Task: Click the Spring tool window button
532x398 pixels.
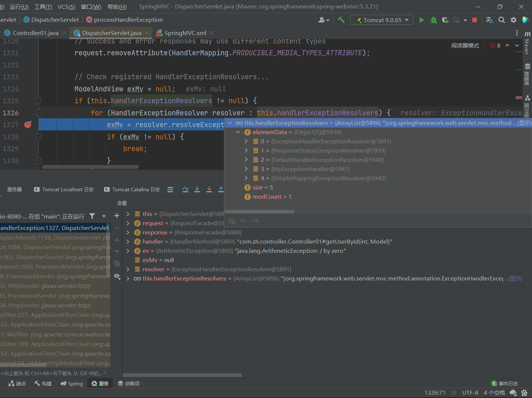Action: [x=72, y=384]
